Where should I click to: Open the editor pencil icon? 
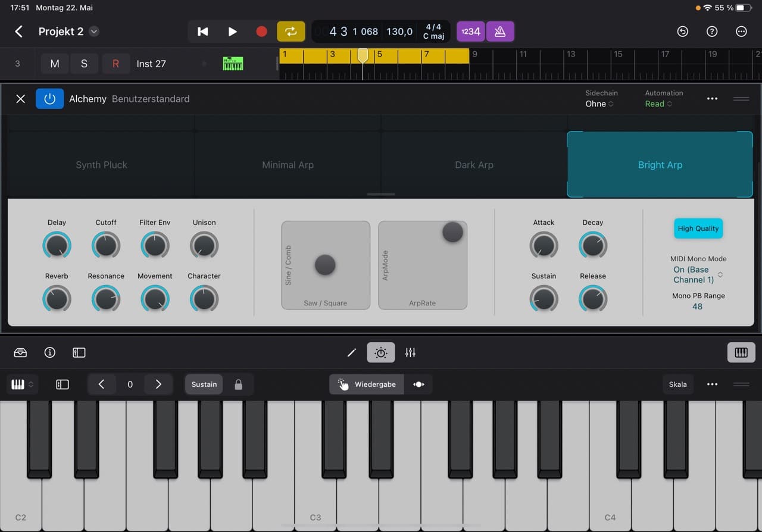(352, 353)
